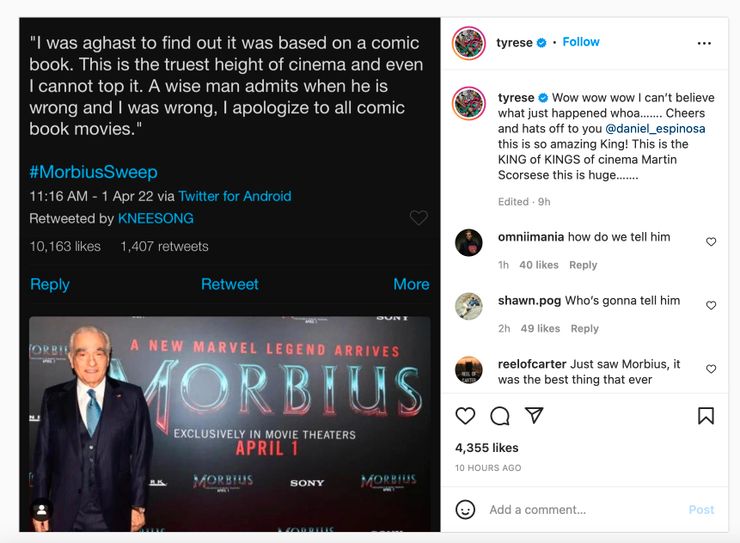The width and height of the screenshot is (740, 543).
Task: Save post with bookmark icon
Action: pos(706,416)
